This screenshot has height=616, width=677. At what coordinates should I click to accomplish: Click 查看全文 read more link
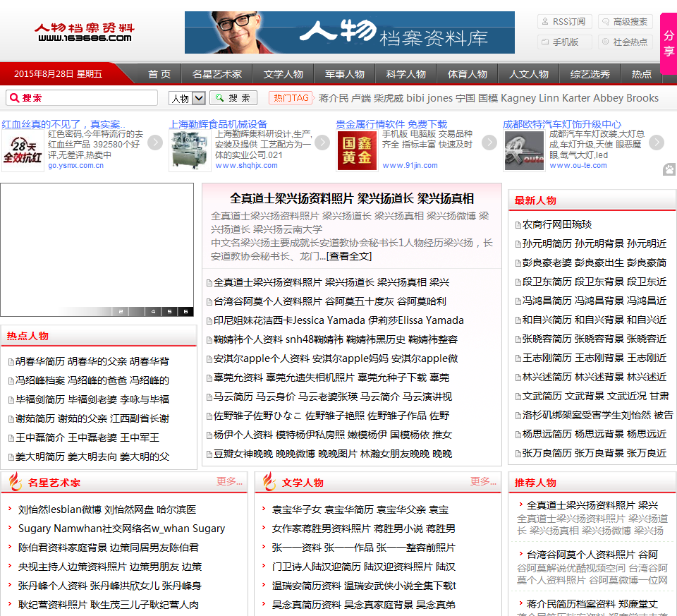tap(349, 256)
